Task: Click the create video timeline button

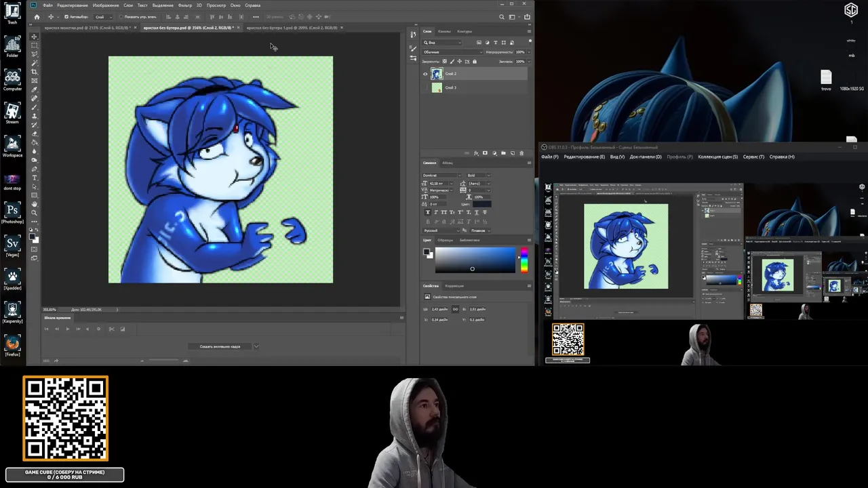Action: pos(220,346)
